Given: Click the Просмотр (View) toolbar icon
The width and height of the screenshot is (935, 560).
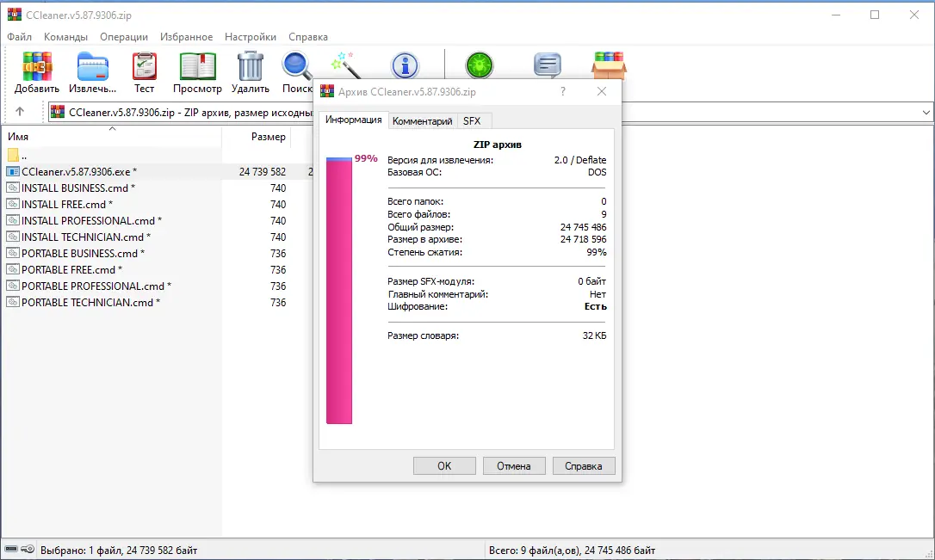Looking at the screenshot, I should (197, 66).
